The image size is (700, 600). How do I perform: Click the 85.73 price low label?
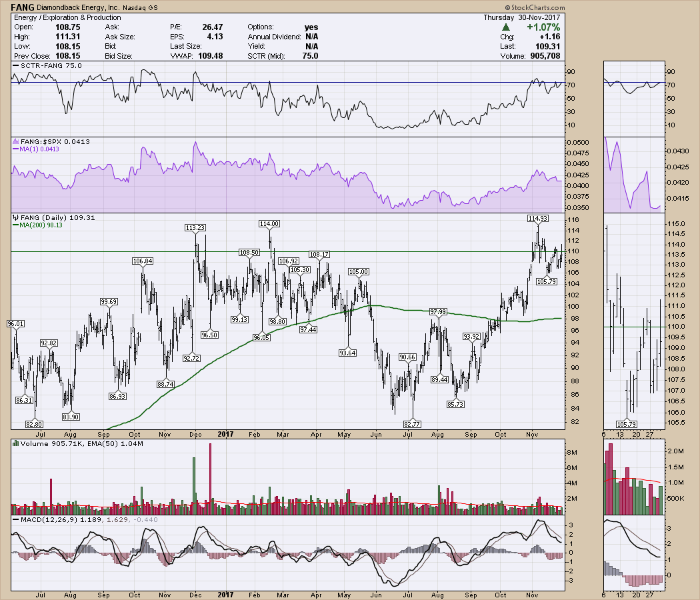pyautogui.click(x=455, y=404)
